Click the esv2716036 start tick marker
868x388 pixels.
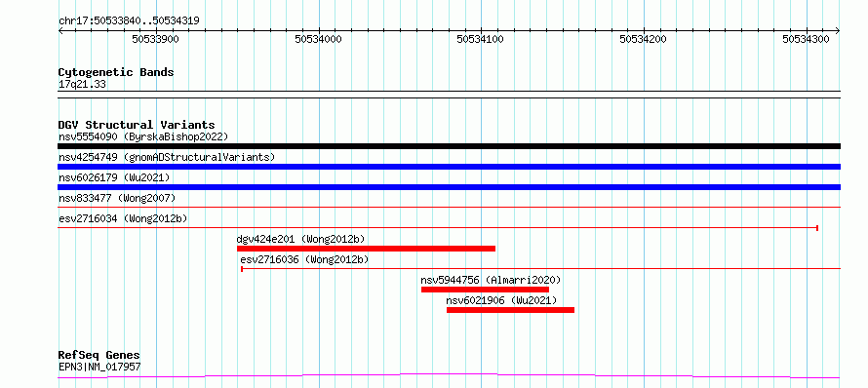click(x=242, y=269)
